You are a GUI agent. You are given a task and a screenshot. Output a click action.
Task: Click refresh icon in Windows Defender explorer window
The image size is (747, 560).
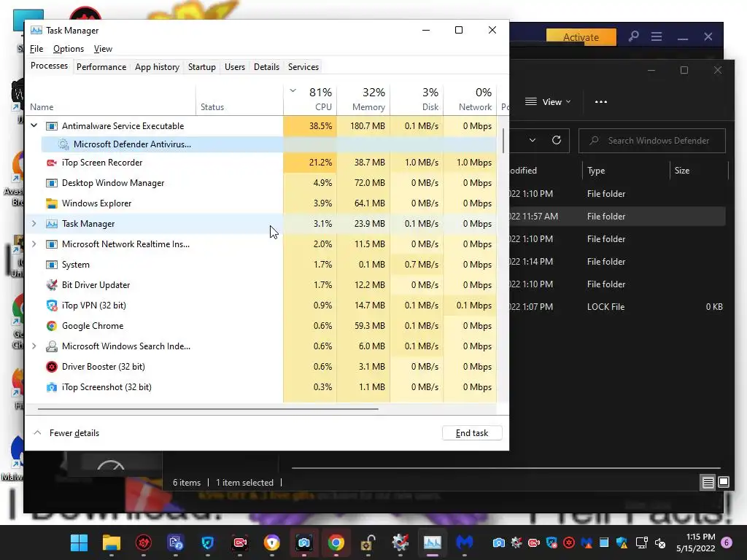557,141
